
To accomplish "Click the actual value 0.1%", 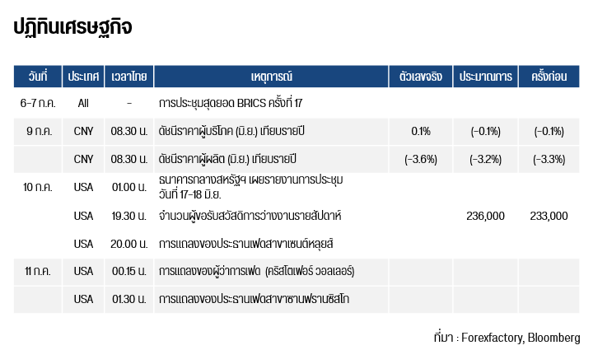I will [420, 131].
